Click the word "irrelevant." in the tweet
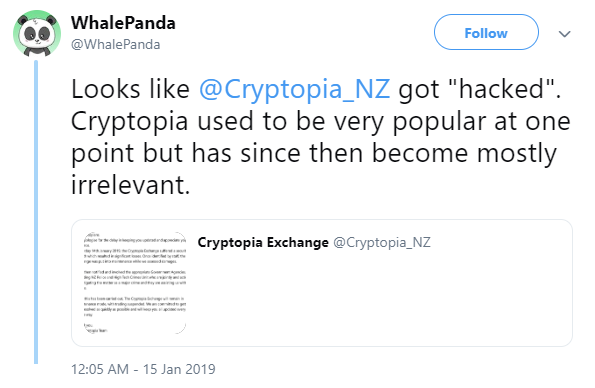Screen dimensions: 595x388 pyautogui.click(x=131, y=185)
